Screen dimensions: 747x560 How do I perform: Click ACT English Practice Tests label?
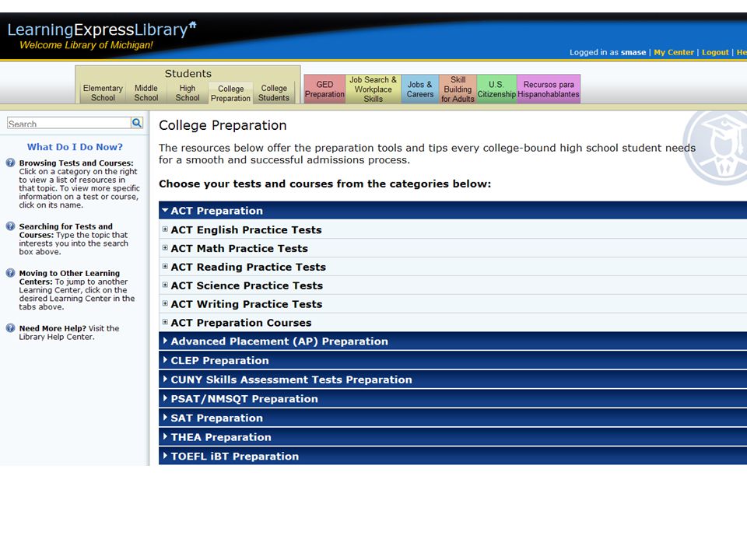(247, 229)
